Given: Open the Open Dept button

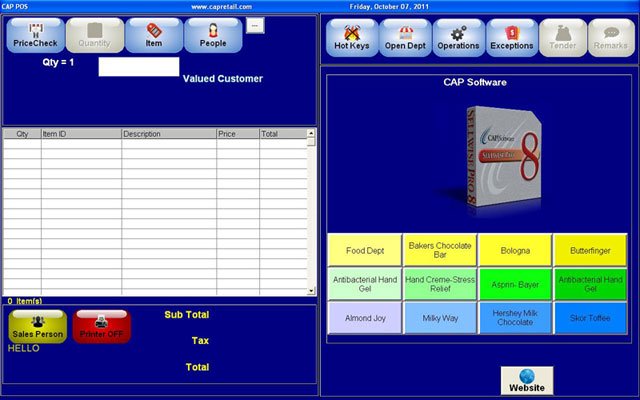Looking at the screenshot, I should 405,38.
